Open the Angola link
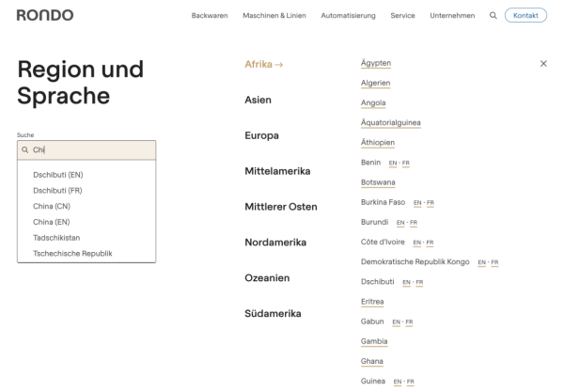Screen dimensions: 564x392 click(373, 103)
